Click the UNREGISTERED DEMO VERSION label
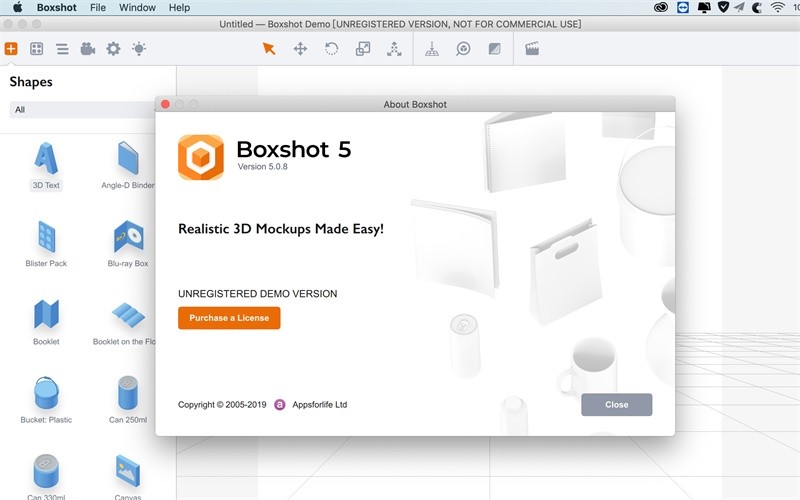This screenshot has height=500, width=800. [258, 294]
